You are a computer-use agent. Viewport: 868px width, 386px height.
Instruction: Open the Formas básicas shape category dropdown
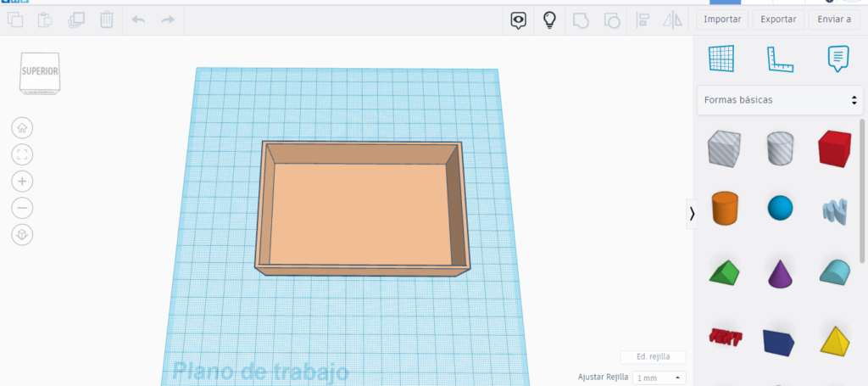click(x=779, y=100)
